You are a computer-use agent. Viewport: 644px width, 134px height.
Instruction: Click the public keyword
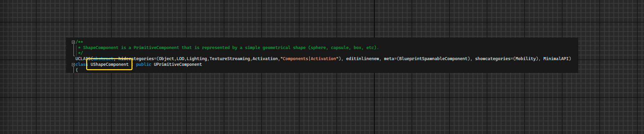pos(144,64)
